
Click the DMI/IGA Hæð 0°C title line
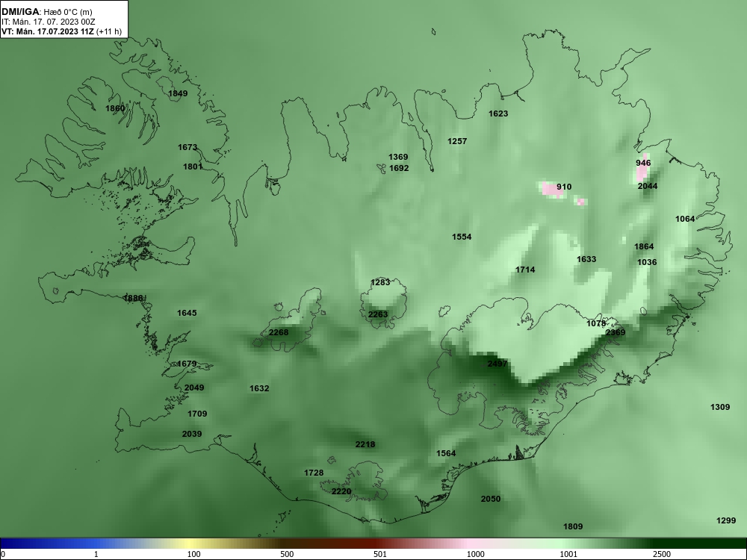coord(46,12)
